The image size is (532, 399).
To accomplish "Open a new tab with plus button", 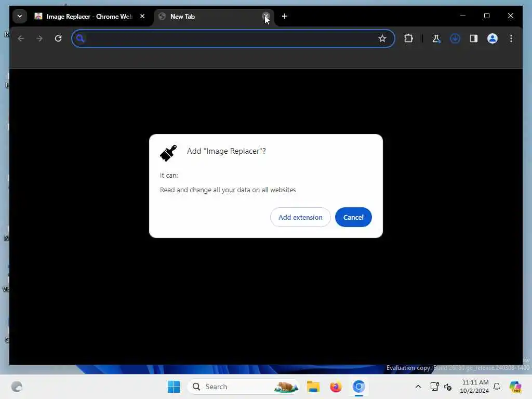I will pos(285,16).
